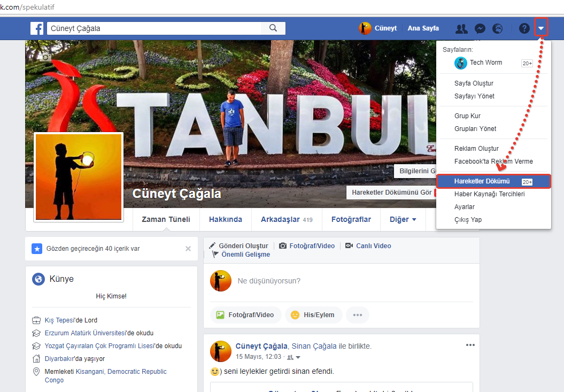Screen dimensions: 564x392
Task: Collapse the account dropdown arrow
Action: 541,28
